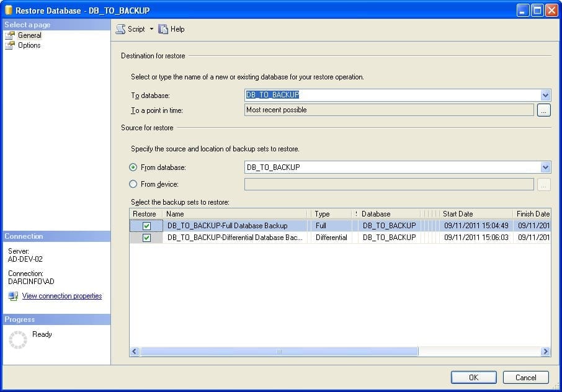Uncheck the Full Database Backup restore checkbox
The image size is (562, 392).
click(146, 226)
